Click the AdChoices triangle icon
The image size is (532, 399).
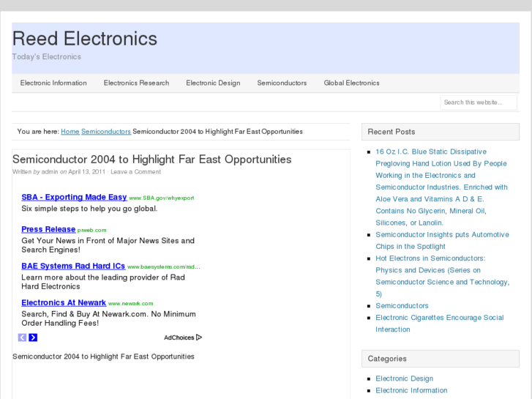point(199,338)
